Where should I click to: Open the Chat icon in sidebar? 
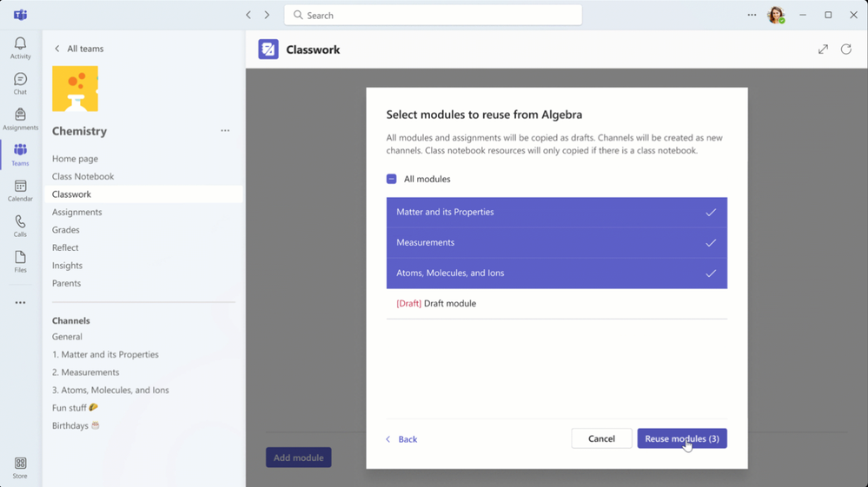click(x=20, y=79)
